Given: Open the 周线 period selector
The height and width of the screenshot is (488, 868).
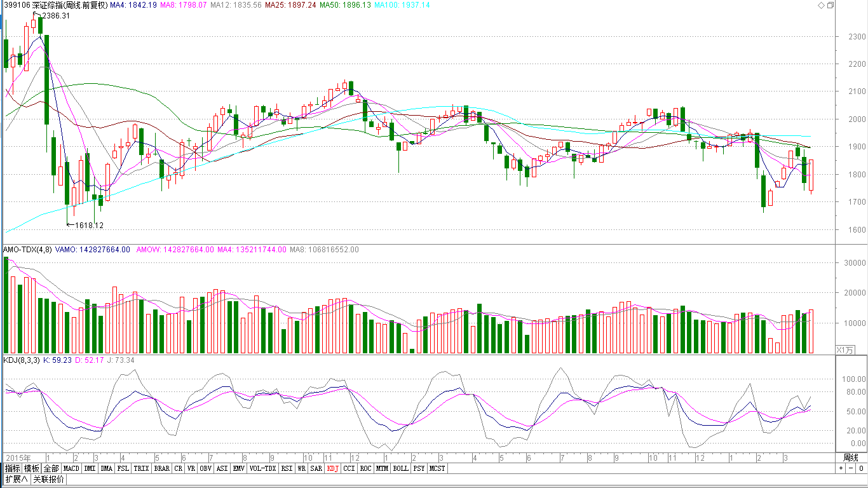Looking at the screenshot, I should click(850, 457).
